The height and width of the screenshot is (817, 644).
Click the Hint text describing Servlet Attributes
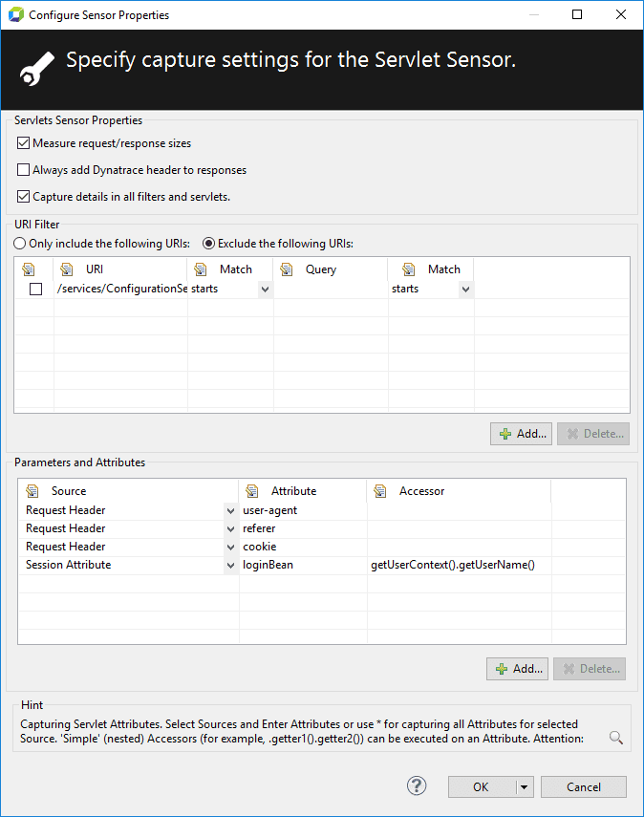pyautogui.click(x=302, y=731)
